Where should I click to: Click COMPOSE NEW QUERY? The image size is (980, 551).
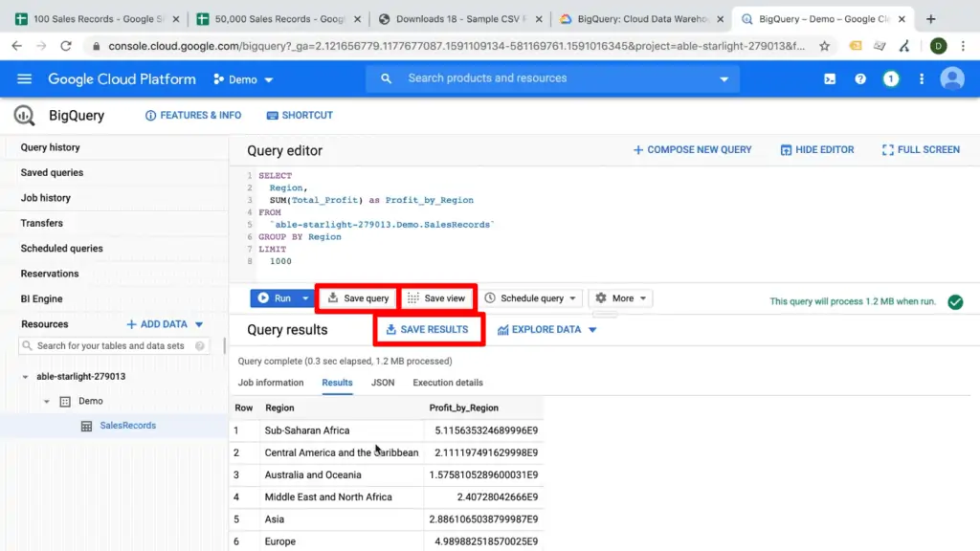pyautogui.click(x=692, y=150)
